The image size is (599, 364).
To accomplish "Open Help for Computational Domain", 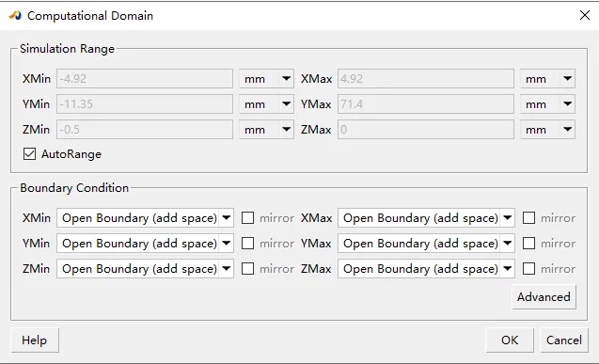I will pos(35,340).
